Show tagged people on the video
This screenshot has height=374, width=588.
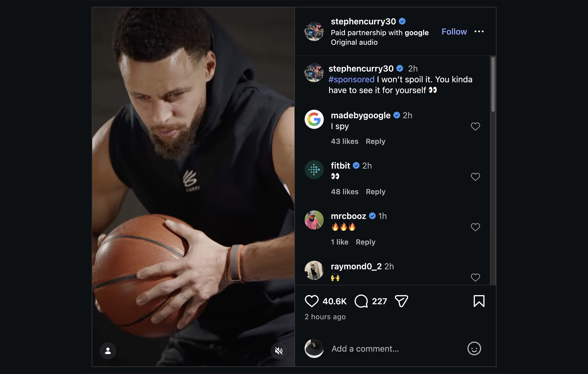pyautogui.click(x=108, y=351)
